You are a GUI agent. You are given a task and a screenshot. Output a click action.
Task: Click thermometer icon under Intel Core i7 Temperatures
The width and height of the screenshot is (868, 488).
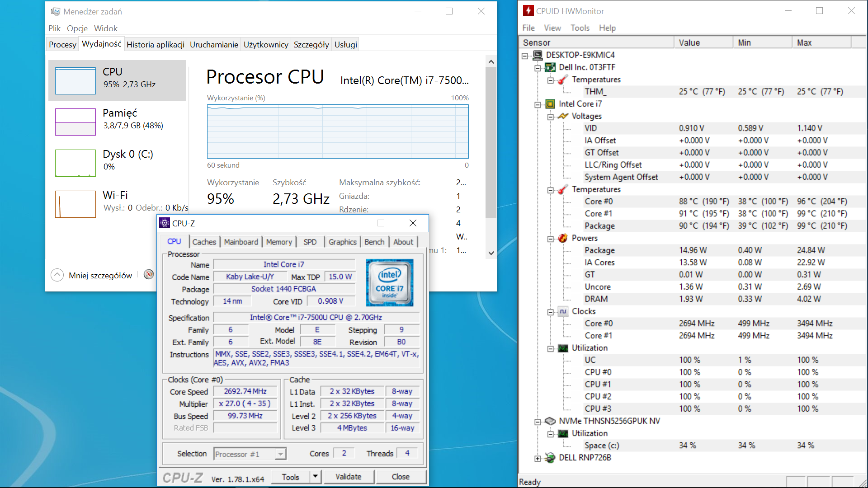point(563,189)
